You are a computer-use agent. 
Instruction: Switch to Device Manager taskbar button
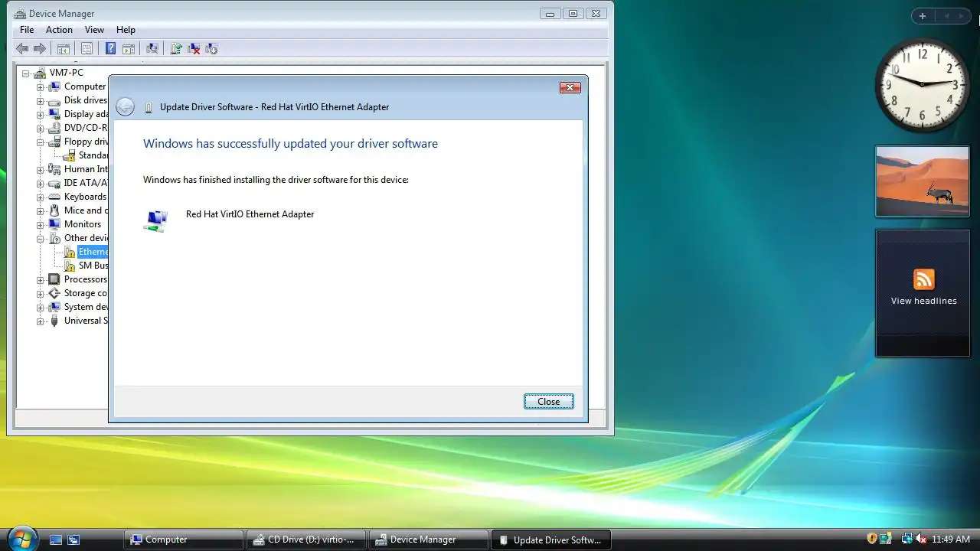point(429,540)
